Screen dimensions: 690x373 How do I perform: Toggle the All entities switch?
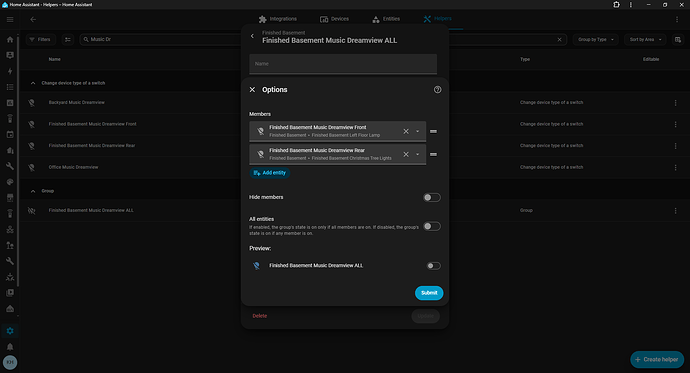coord(432,226)
